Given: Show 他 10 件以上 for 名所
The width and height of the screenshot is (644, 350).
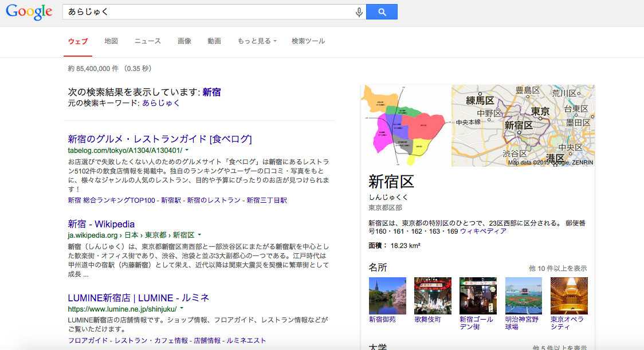Looking at the screenshot, I should [557, 269].
